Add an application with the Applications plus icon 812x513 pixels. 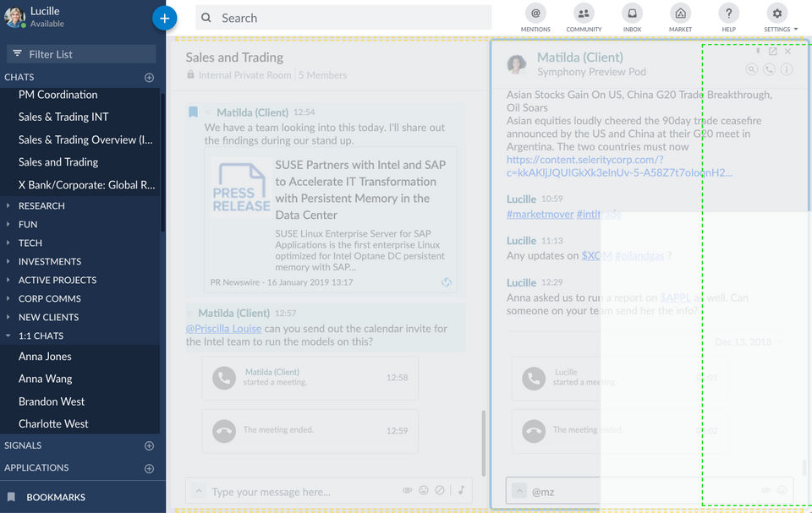[149, 468]
